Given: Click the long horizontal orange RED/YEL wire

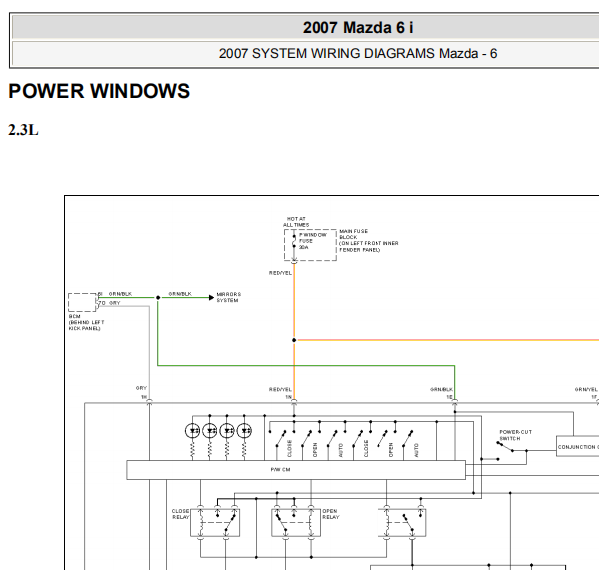Looking at the screenshot, I should point(448,340).
